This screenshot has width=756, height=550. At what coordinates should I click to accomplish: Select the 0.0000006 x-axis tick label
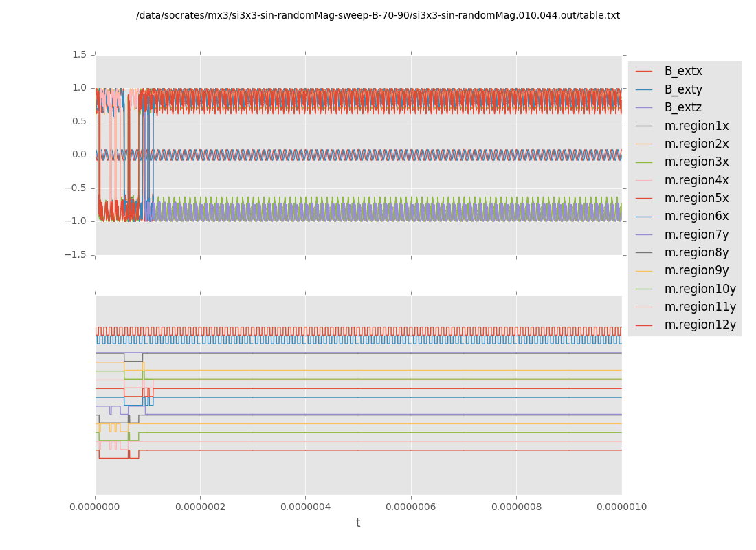click(x=411, y=507)
